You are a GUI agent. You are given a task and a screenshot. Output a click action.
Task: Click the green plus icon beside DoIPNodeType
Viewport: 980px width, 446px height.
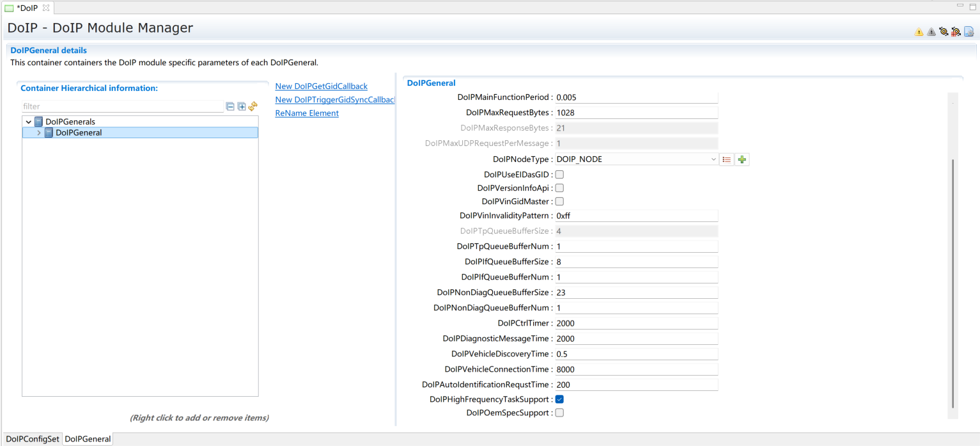[x=742, y=159]
